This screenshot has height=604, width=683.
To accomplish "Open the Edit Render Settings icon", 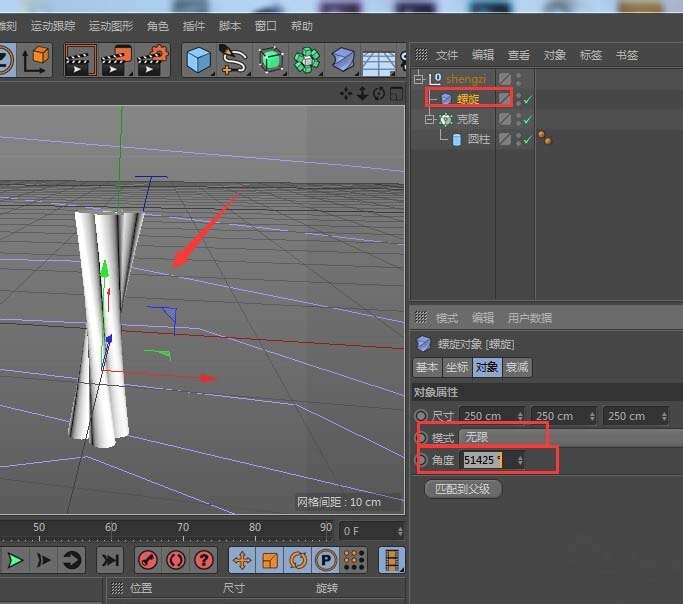I will click(153, 61).
